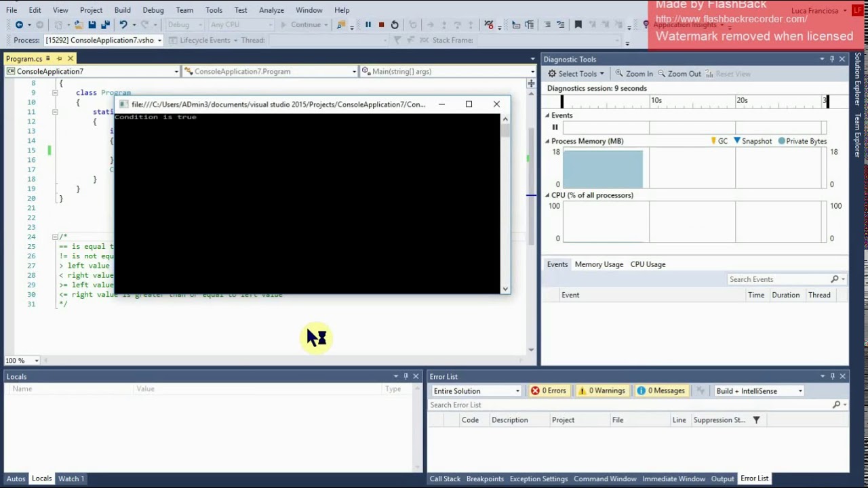Switch to the Memory Usage tab
The width and height of the screenshot is (868, 488).
(x=599, y=264)
